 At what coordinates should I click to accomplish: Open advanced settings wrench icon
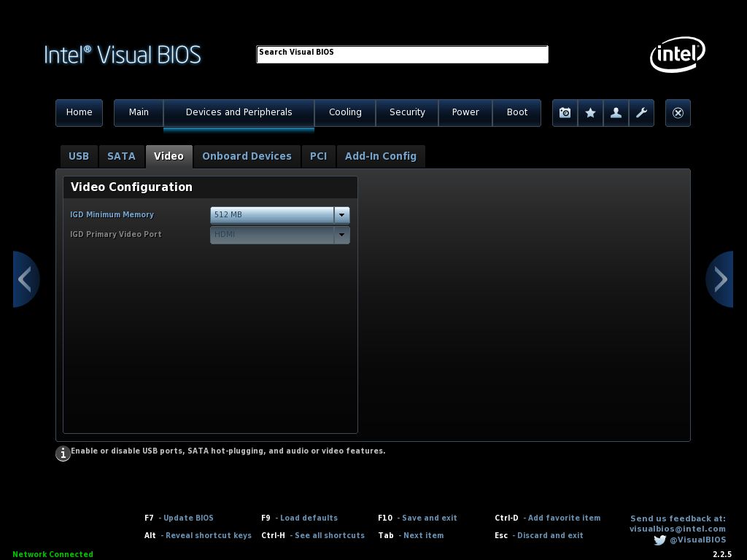[641, 113]
